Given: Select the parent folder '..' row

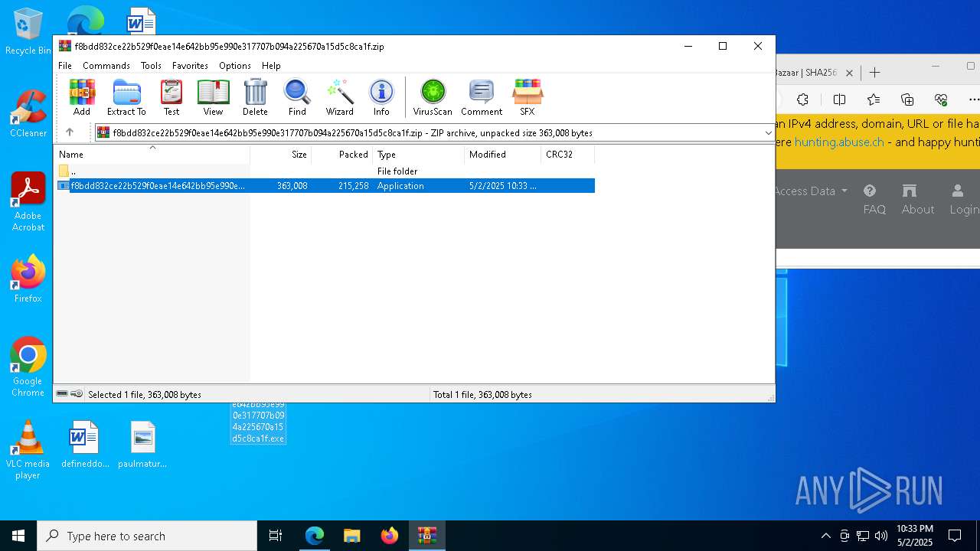Looking at the screenshot, I should tap(325, 171).
